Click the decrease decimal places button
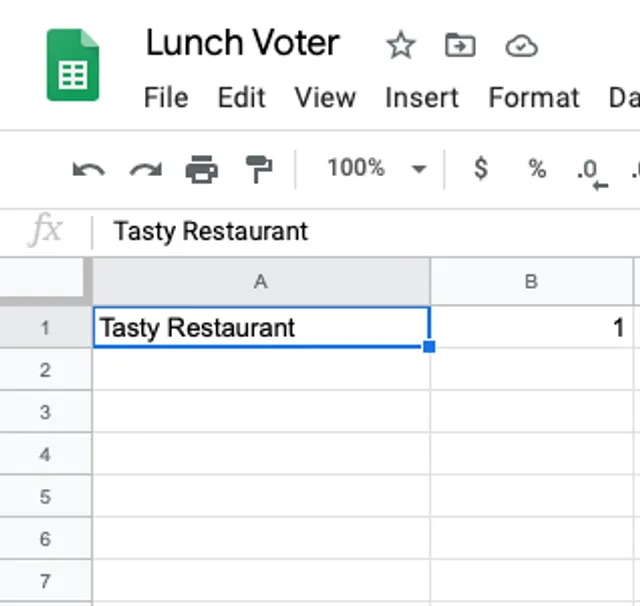This screenshot has width=640, height=606. click(591, 171)
